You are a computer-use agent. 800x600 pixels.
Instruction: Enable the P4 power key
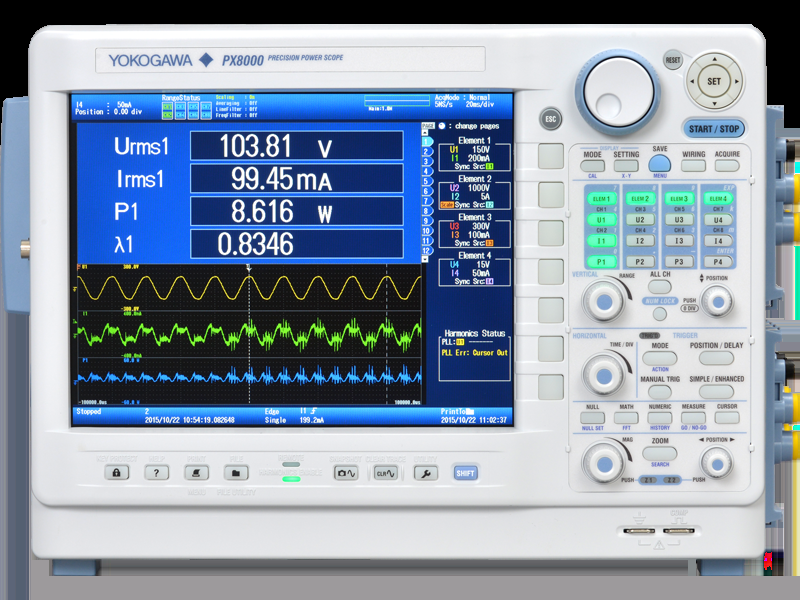pyautogui.click(x=718, y=262)
